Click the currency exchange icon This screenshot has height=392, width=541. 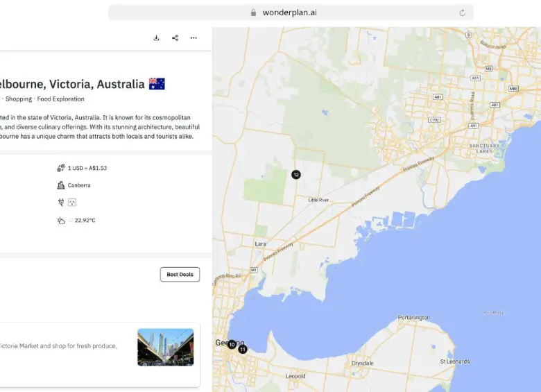(61, 168)
